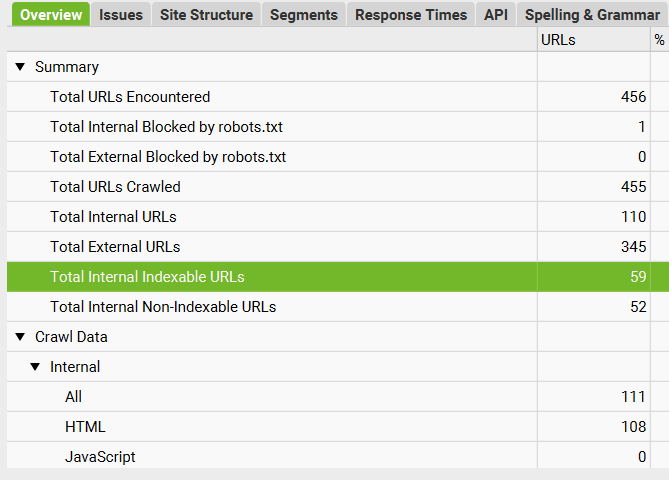Select Total URLs Encountered row
The image size is (669, 480).
tap(338, 97)
